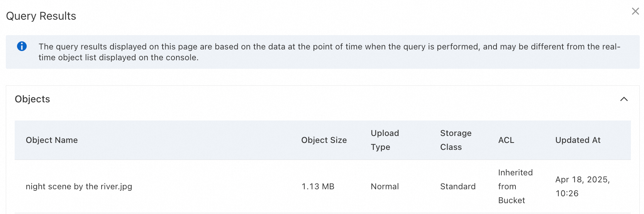Click the Object Size column header

pyautogui.click(x=324, y=140)
